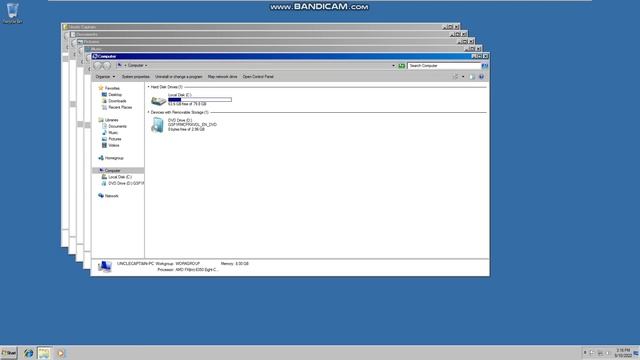Click the refresh button beside the address bar

(x=402, y=66)
